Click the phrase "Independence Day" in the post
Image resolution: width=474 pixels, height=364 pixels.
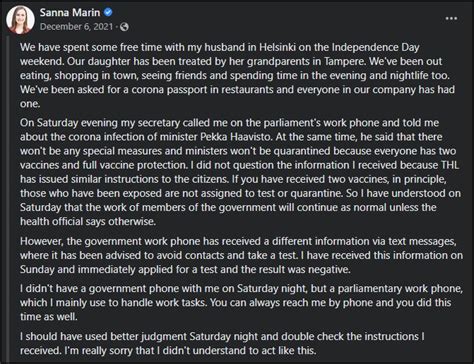[375, 47]
